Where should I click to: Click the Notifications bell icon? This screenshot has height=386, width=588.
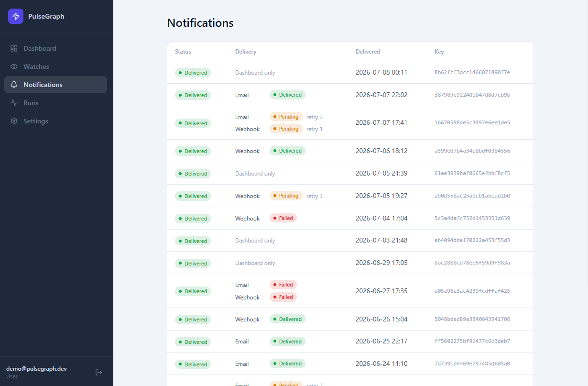(x=14, y=85)
